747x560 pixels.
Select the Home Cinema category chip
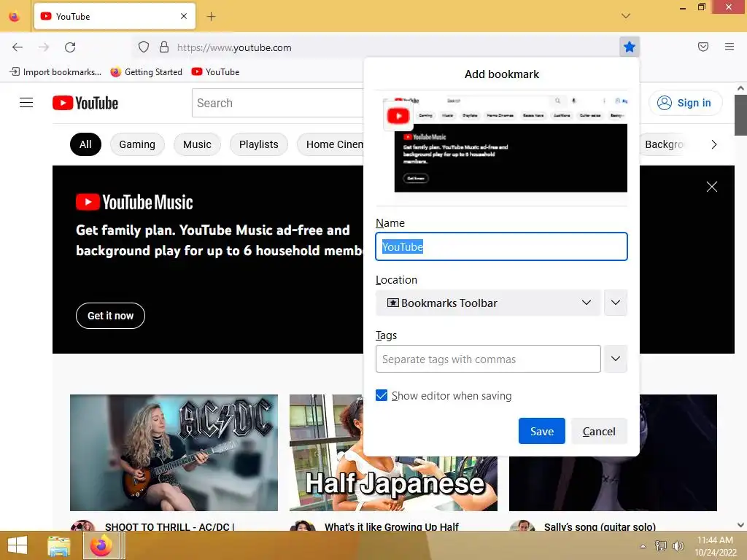(330, 144)
